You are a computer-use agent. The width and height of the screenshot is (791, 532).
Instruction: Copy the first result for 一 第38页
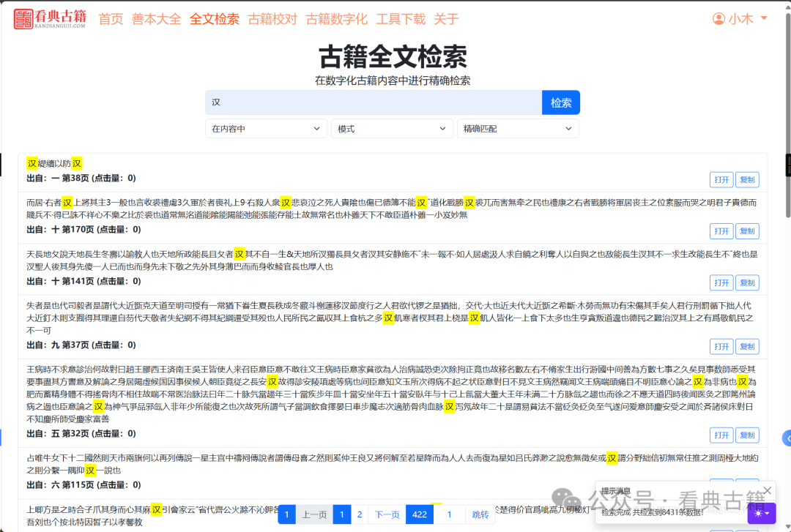[x=747, y=179]
